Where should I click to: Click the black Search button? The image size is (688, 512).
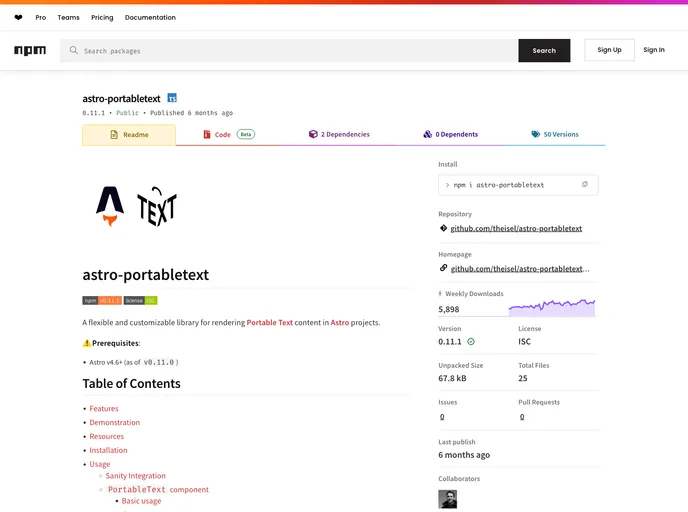(544, 50)
